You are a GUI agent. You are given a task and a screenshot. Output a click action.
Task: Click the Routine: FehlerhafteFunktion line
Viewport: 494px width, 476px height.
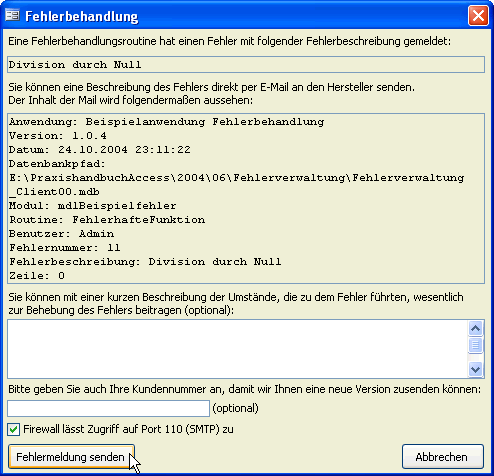click(x=107, y=220)
